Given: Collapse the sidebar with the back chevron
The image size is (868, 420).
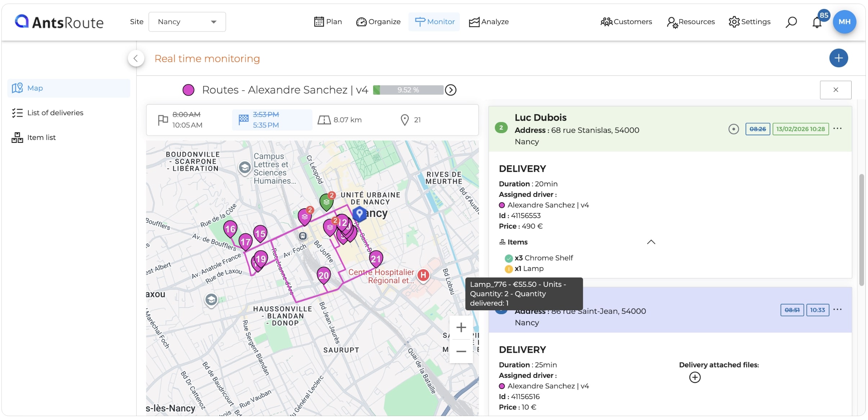Looking at the screenshot, I should pos(136,58).
